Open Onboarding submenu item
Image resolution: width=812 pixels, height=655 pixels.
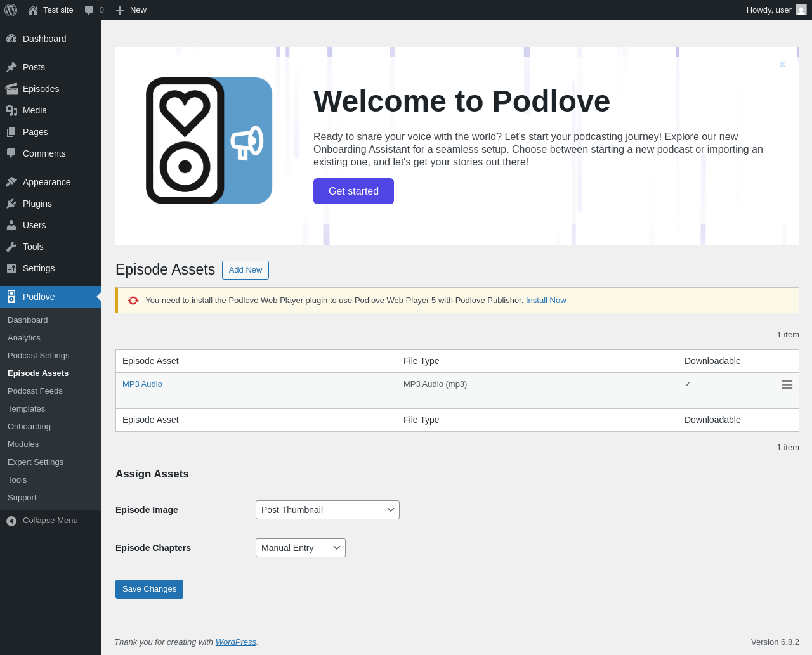tap(29, 427)
